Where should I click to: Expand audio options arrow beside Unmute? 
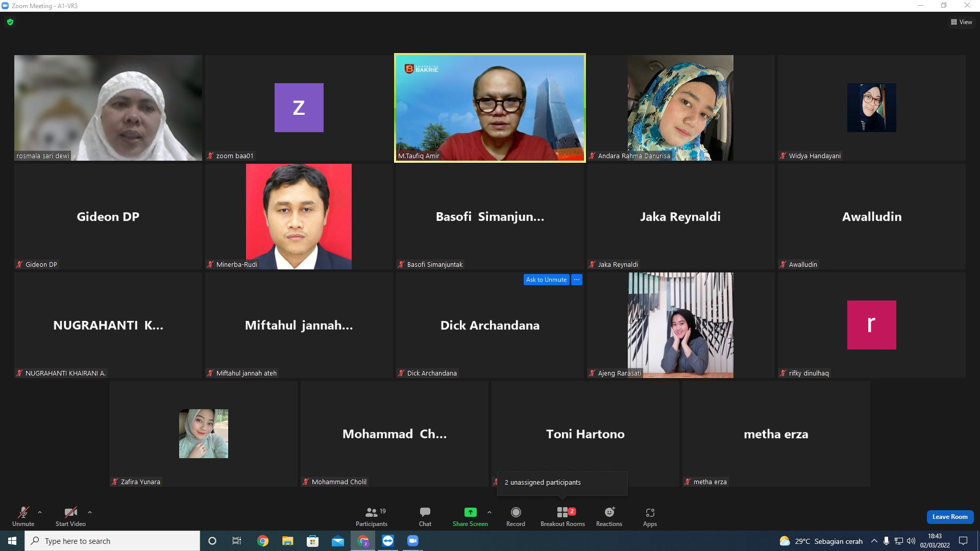tap(40, 512)
